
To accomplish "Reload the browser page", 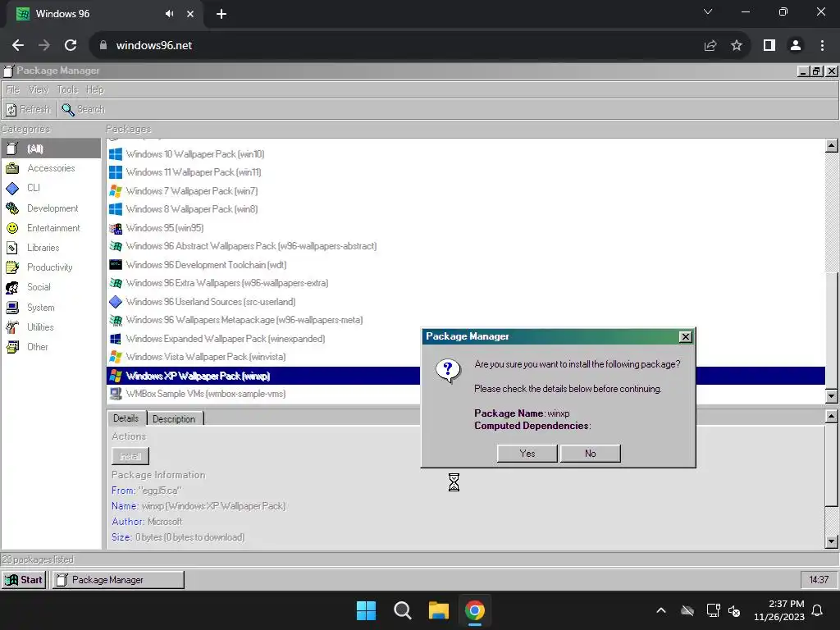I will pyautogui.click(x=71, y=45).
